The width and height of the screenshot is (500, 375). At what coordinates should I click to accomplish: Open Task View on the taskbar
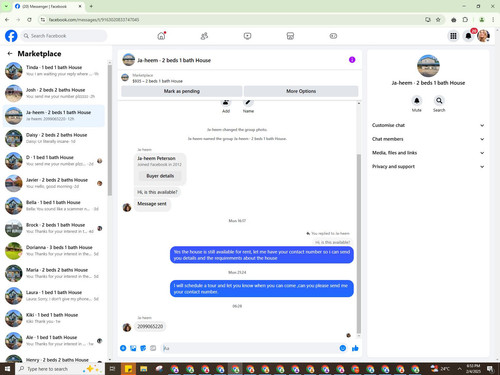click(x=113, y=369)
